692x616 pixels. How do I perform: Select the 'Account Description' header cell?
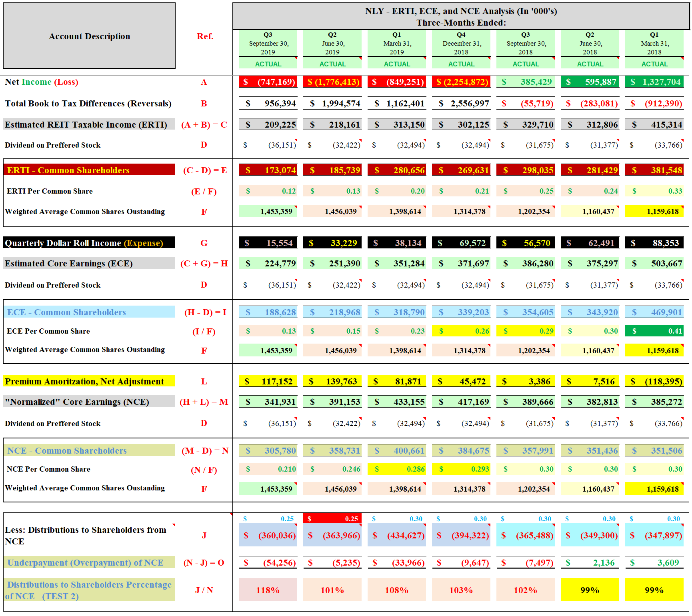coord(89,36)
